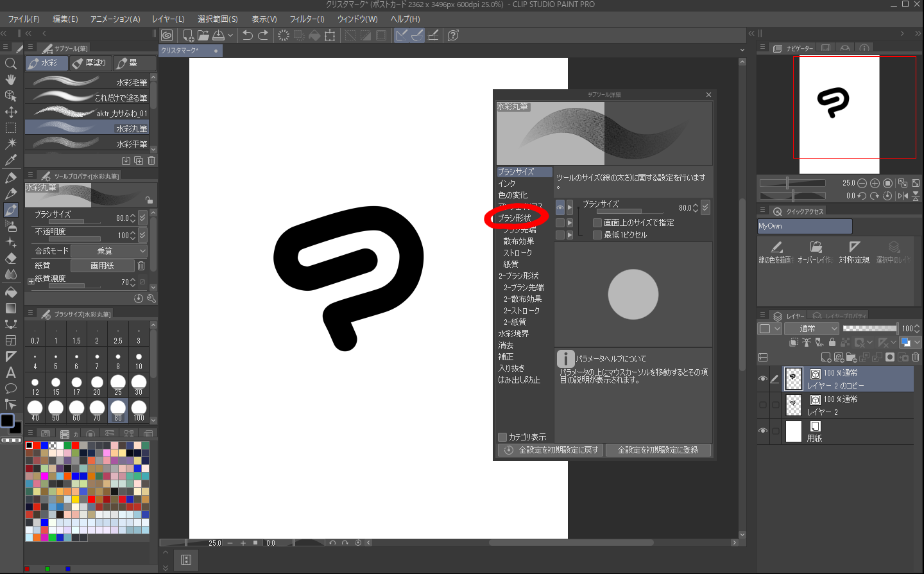
Task: Hide the 用紙 layer visibility eye
Action: click(763, 431)
